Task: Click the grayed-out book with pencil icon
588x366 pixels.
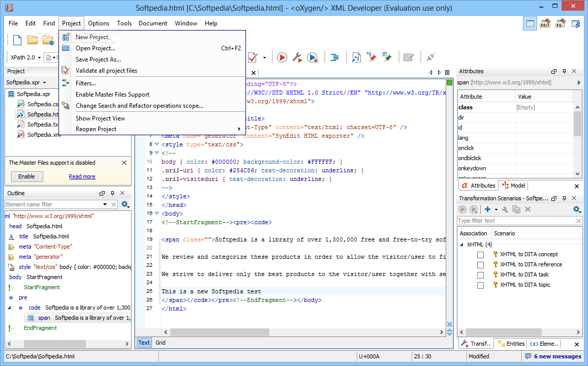Action: pos(409,57)
